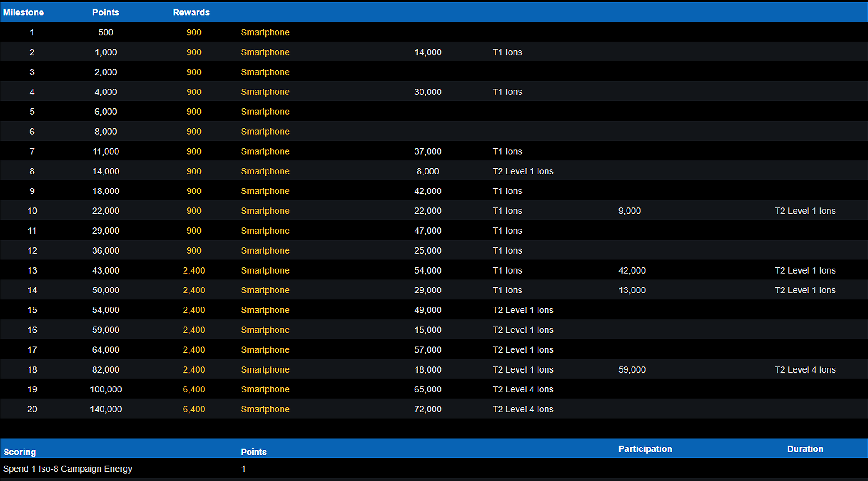
Task: Click the 900 reward value in milestone 3
Action: click(x=193, y=72)
